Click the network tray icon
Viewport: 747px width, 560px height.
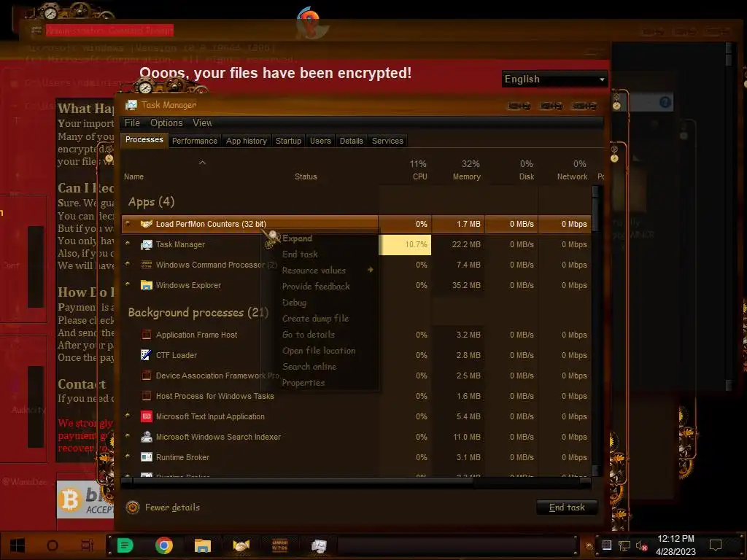pyautogui.click(x=624, y=545)
